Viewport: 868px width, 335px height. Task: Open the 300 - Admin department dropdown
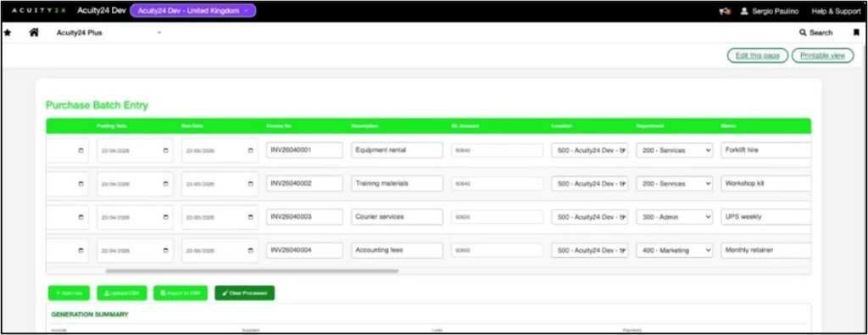coord(674,216)
